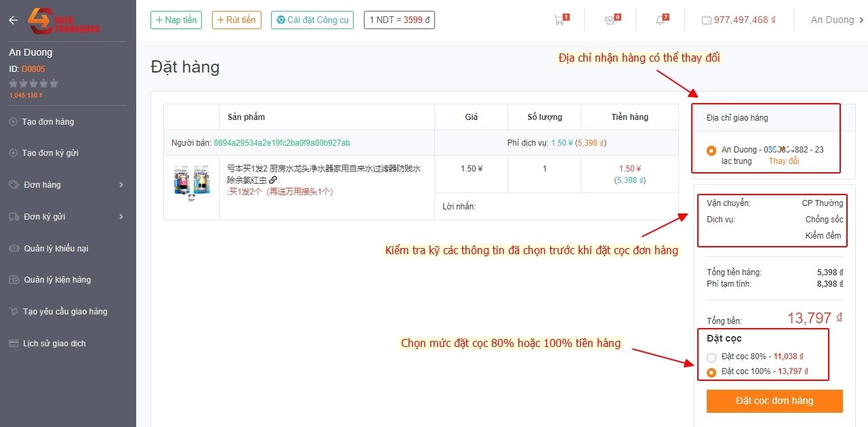The width and height of the screenshot is (868, 427).
Task: Click the 1 NDT = 3599 đ rate box
Action: [x=399, y=20]
